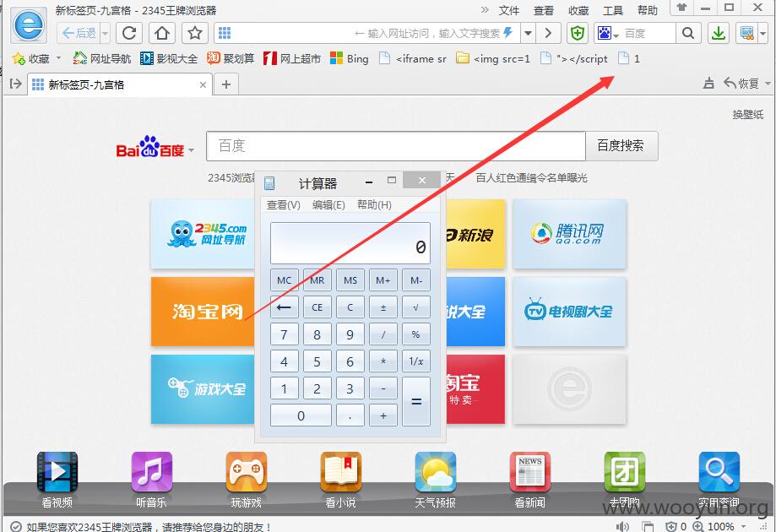Open the 文件 menu
Screen dimensions: 776x532
509,10
